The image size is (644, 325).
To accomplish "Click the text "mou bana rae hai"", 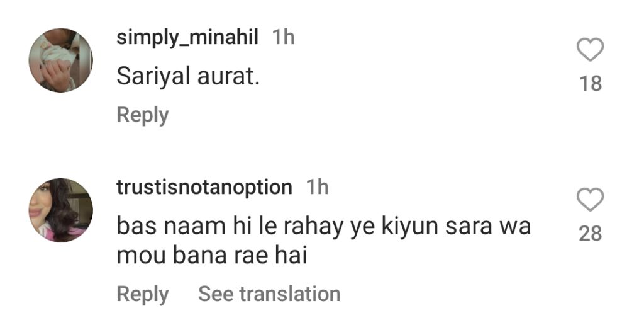I will pyautogui.click(x=211, y=257).
